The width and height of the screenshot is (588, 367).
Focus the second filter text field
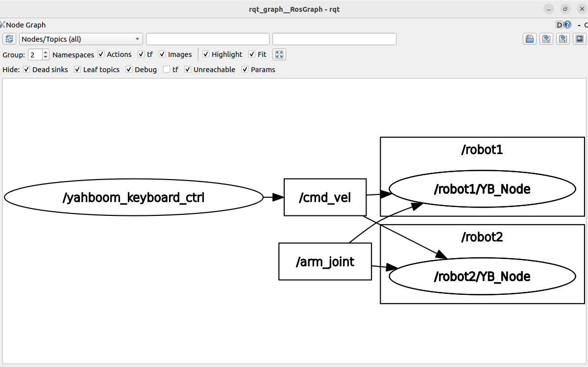334,39
